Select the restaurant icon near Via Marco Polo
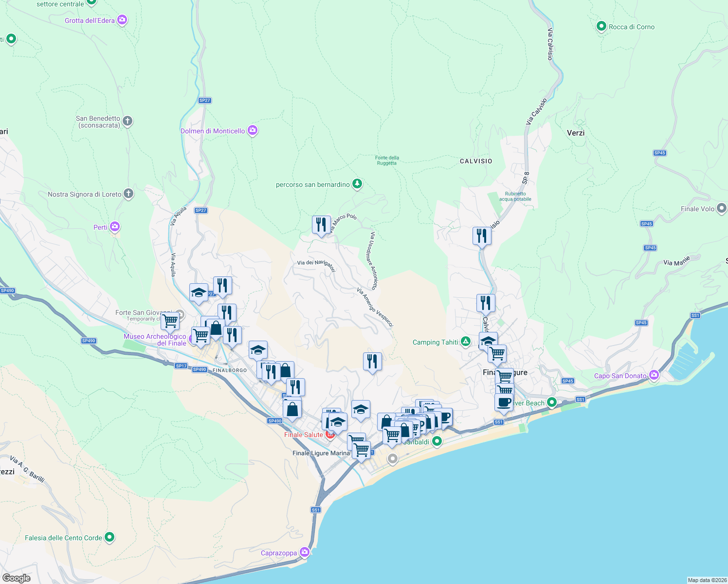 [321, 225]
